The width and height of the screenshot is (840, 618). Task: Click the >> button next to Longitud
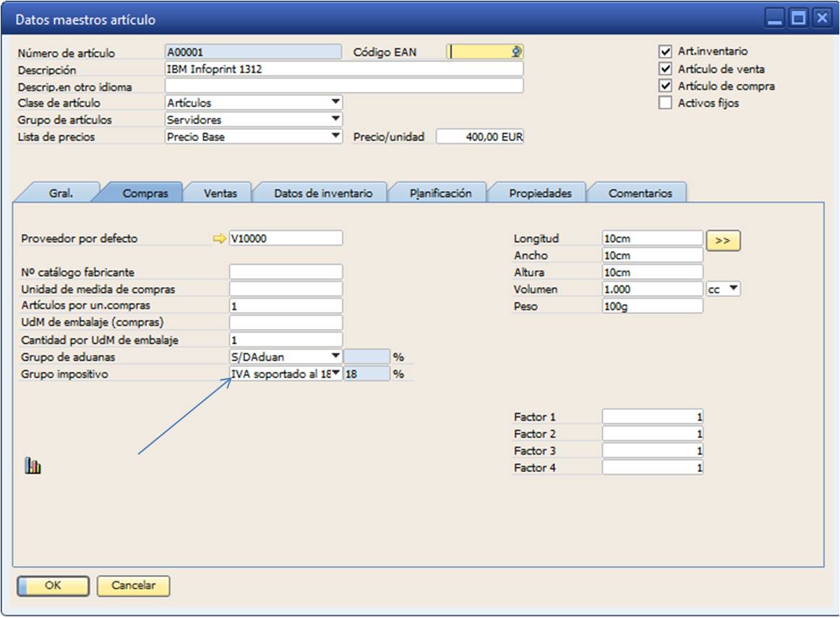pos(723,240)
